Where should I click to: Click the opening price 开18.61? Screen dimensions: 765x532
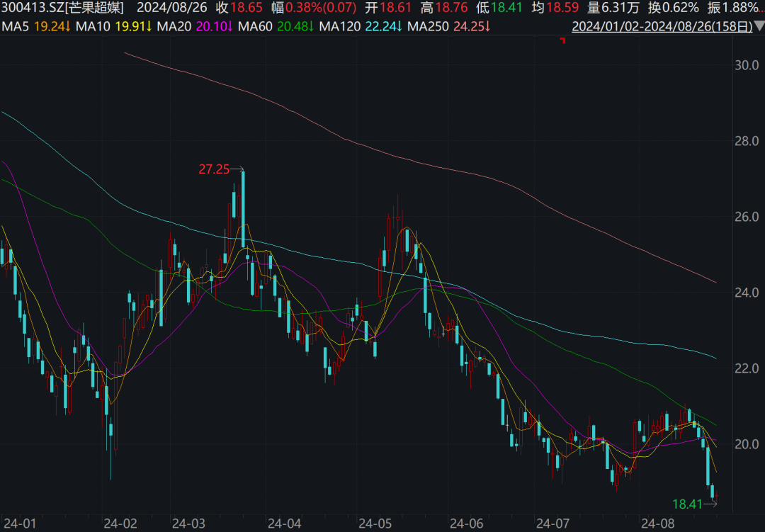pos(388,8)
